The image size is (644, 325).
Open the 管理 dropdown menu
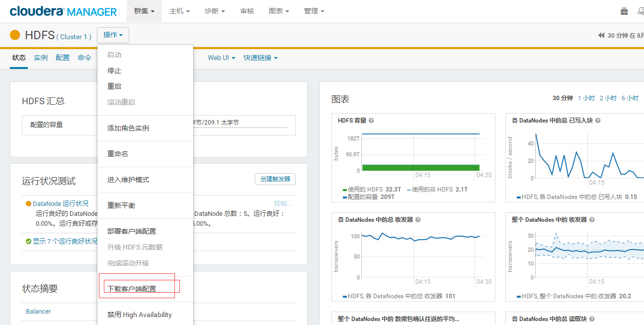tap(314, 11)
